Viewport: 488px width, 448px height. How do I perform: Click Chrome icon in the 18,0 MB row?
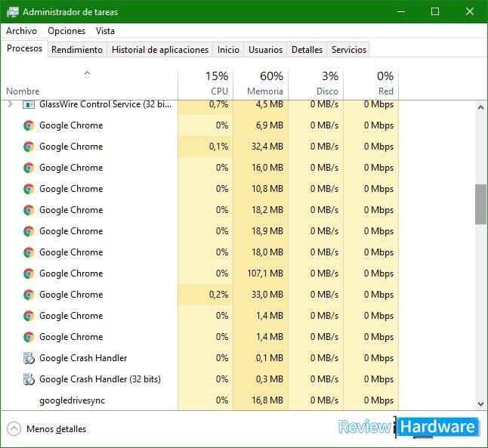[29, 252]
